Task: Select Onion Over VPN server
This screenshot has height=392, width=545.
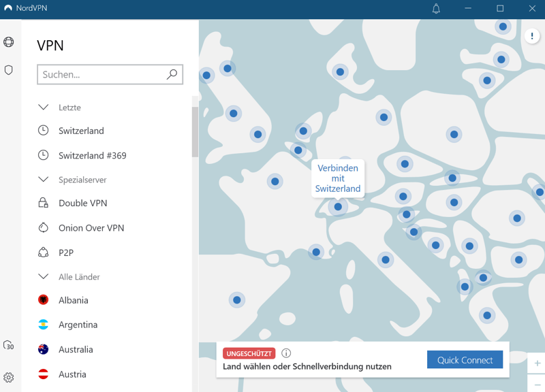Action: [x=91, y=228]
